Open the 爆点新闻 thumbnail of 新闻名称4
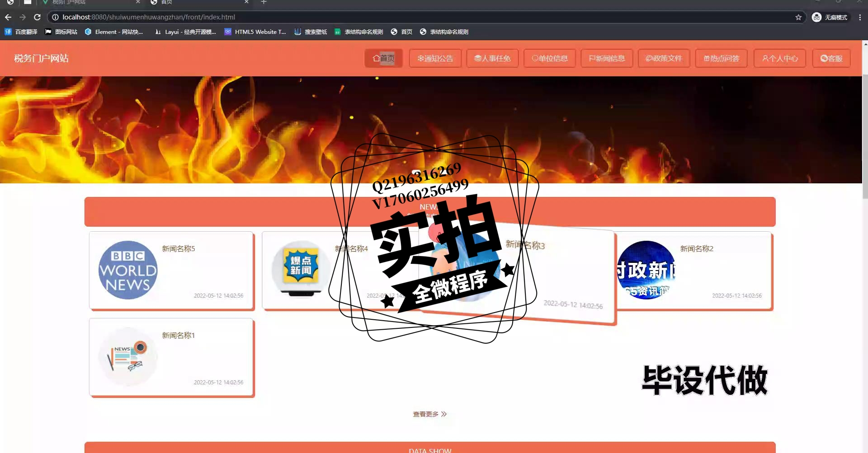Viewport: 868px width, 453px height. 301,270
